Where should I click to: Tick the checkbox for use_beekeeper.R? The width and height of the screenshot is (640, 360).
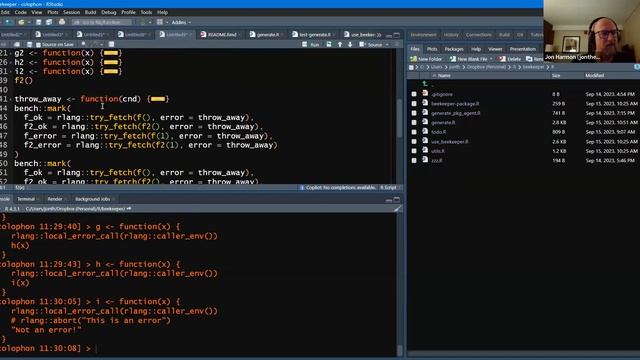pos(414,142)
